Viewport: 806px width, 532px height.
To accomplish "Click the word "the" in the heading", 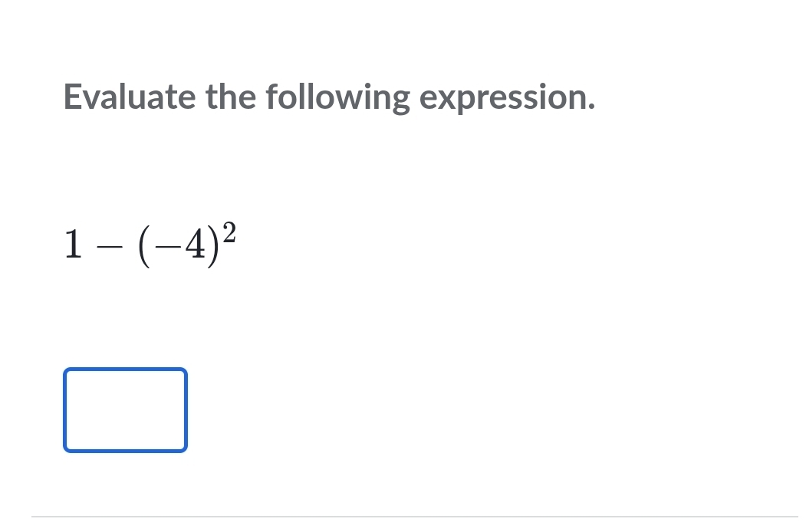I will click(231, 97).
